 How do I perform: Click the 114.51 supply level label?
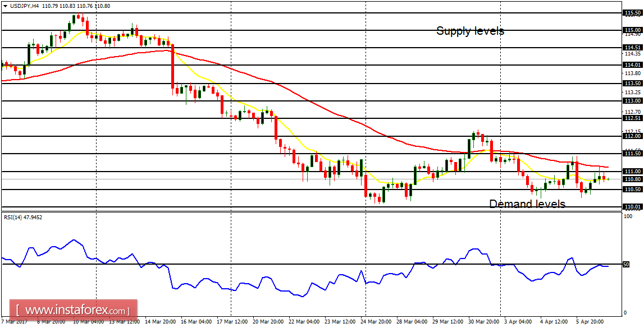coord(633,47)
